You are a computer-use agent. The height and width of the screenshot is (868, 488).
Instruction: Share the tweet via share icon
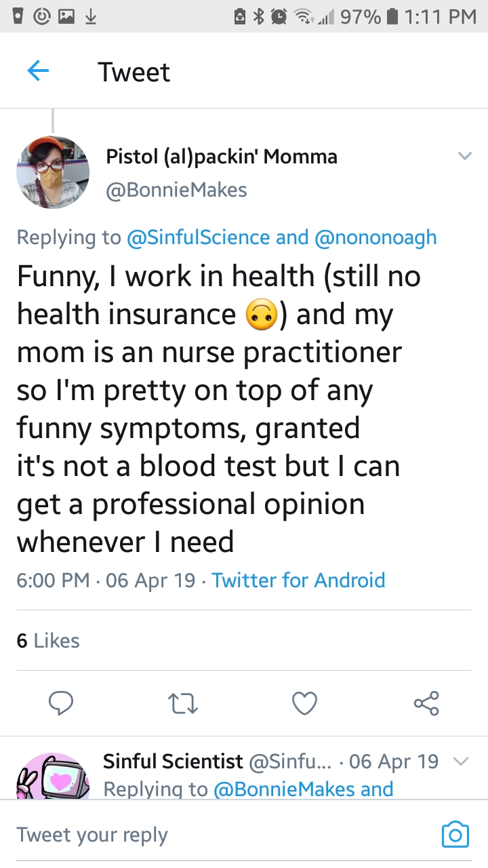(426, 703)
